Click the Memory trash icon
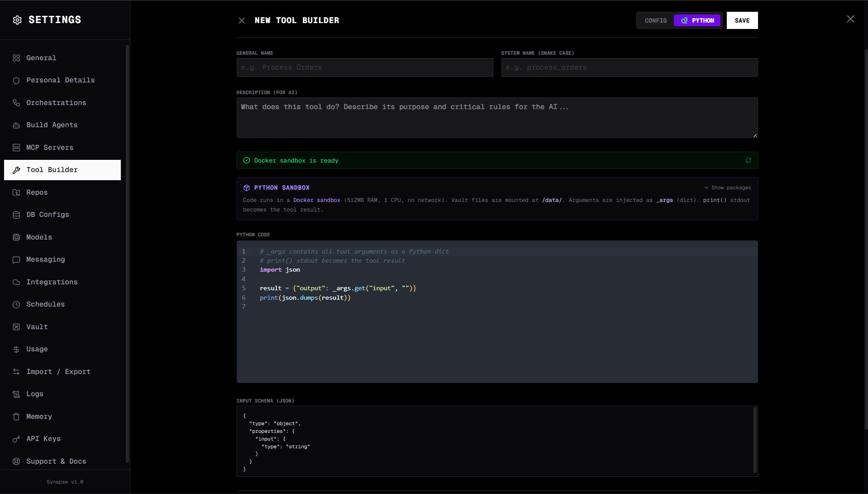Screen dimensions: 868x494 (16, 417)
